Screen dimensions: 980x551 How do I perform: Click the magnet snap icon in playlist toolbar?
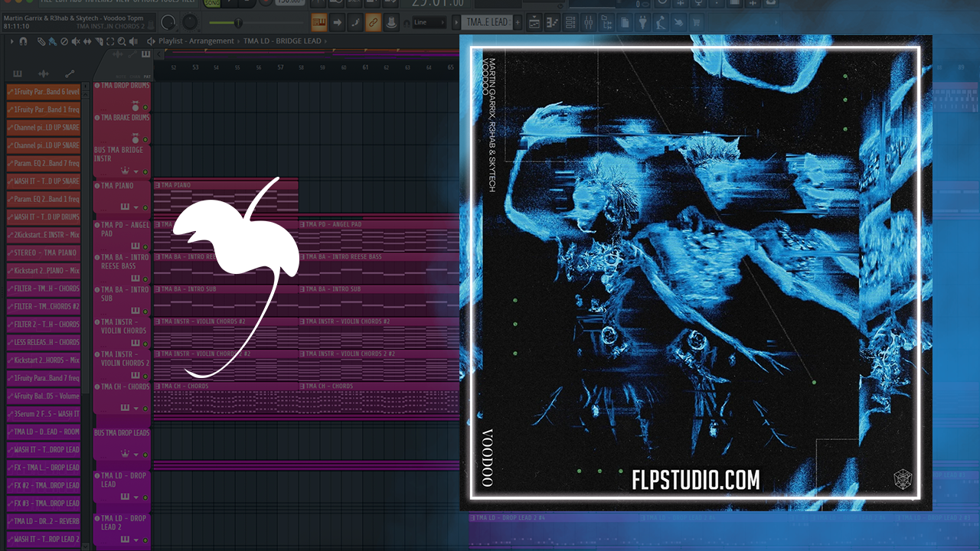coord(24,41)
